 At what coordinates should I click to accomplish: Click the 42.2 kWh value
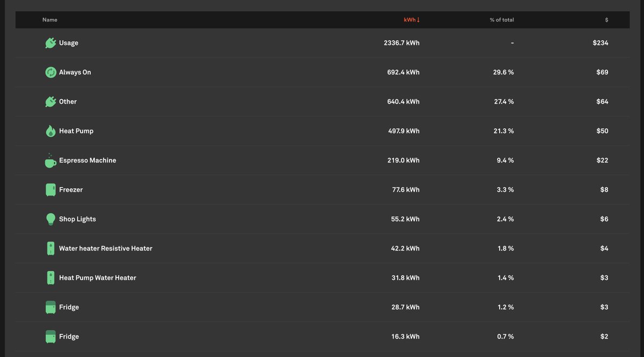(406, 249)
